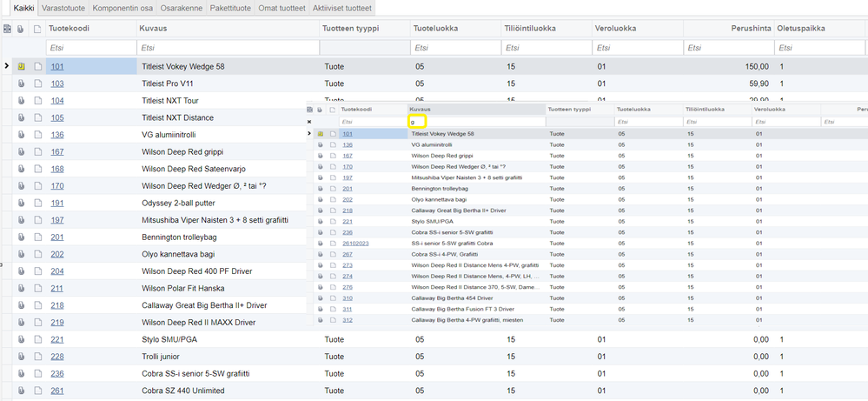868x401 pixels.
Task: Click paperclip icon for Wilson Polar Fit Hanska
Action: pos(21,289)
